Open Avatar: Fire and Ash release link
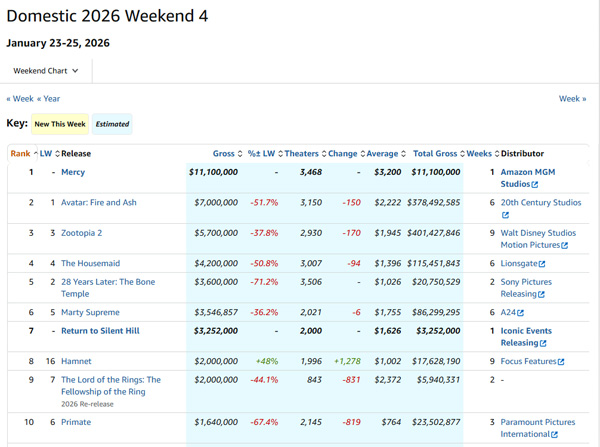Image resolution: width=600 pixels, height=447 pixels. (x=99, y=203)
